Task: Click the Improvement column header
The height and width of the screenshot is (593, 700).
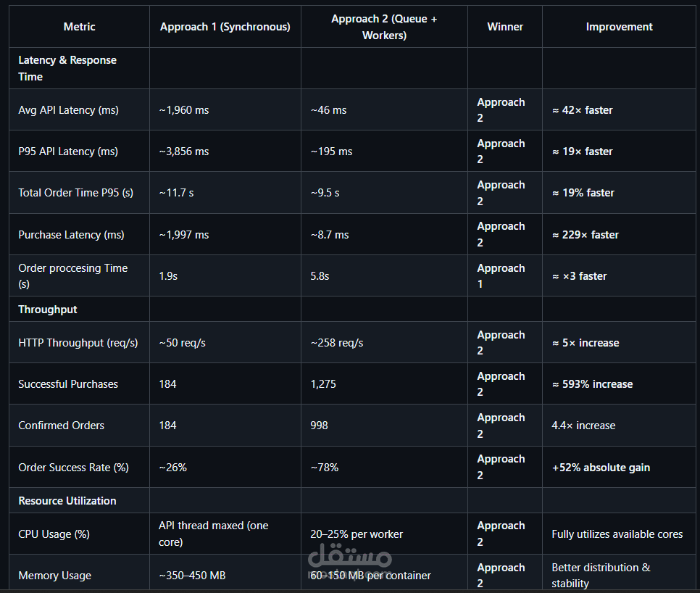Action: tap(619, 27)
